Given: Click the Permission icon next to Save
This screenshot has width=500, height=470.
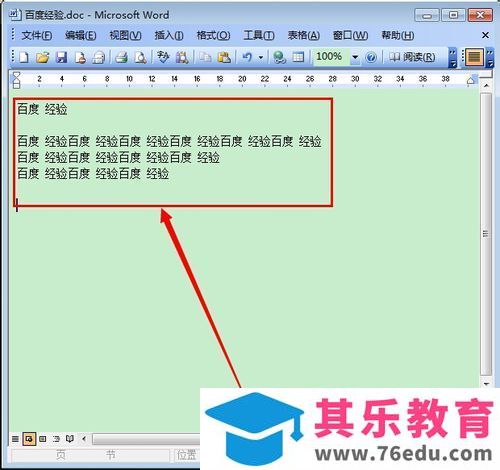Looking at the screenshot, I should (x=80, y=57).
